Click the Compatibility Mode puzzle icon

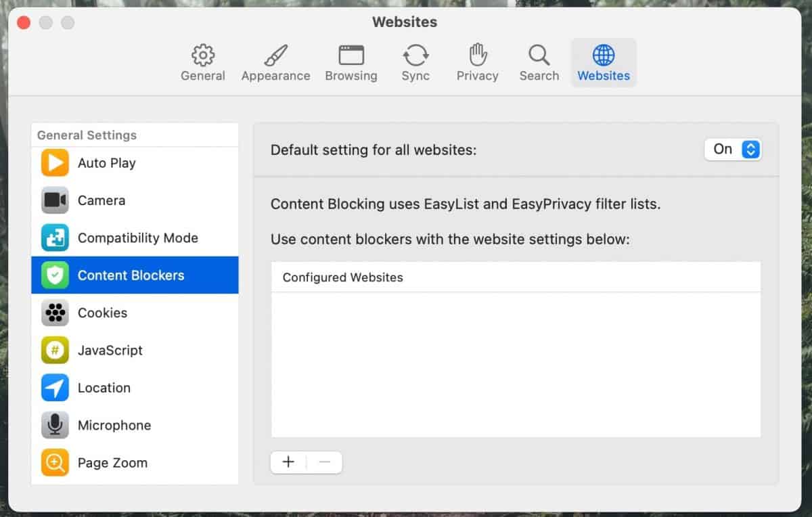click(54, 238)
